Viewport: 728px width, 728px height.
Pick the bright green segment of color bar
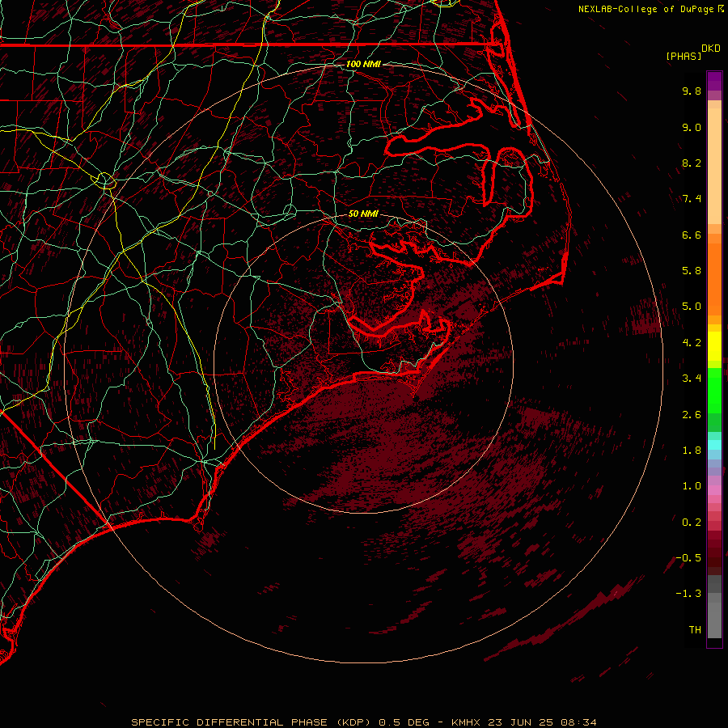click(x=714, y=390)
